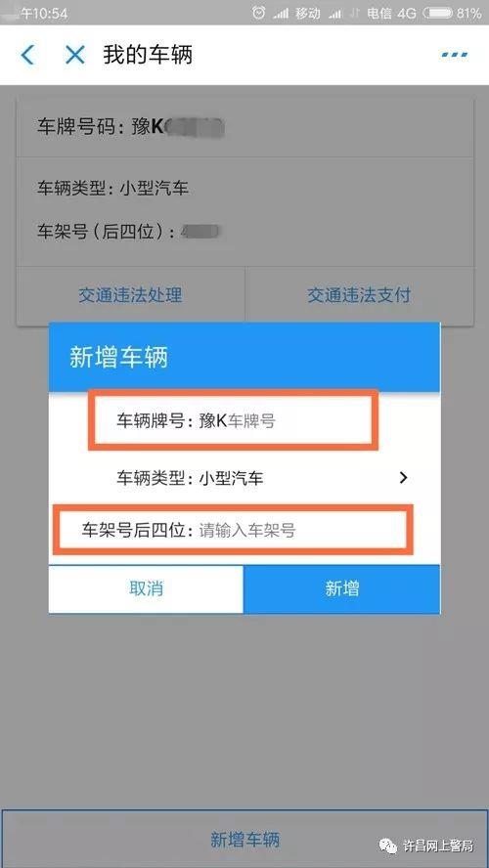Image resolution: width=489 pixels, height=868 pixels.
Task: Tap the 新增车辆 dialog title bar
Action: (244, 358)
